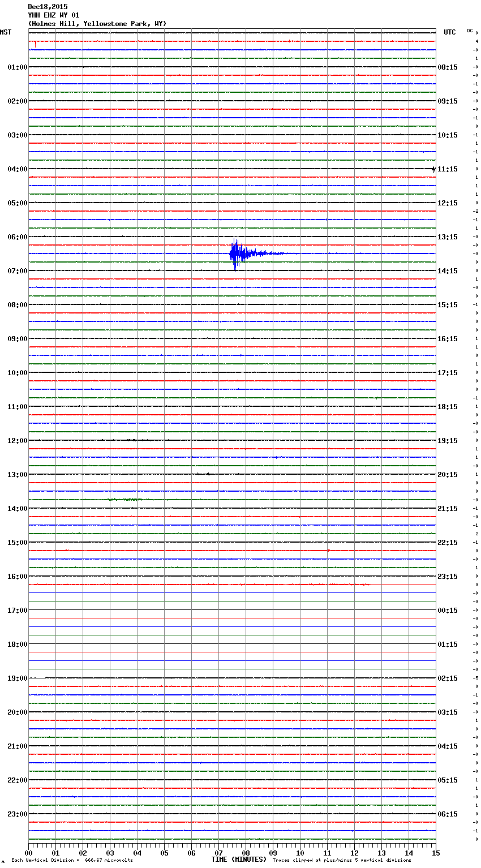Image resolution: width=481 pixels, height=868 pixels.
Task: Click the 20:00 MST time label
Action: 17,712
